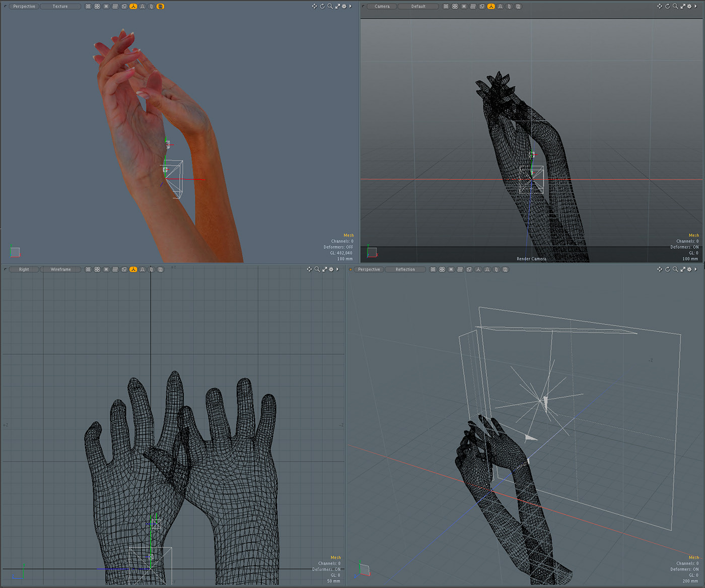705x588 pixels.
Task: Expand the arrow menu in Camera viewport
Action: coord(696,7)
